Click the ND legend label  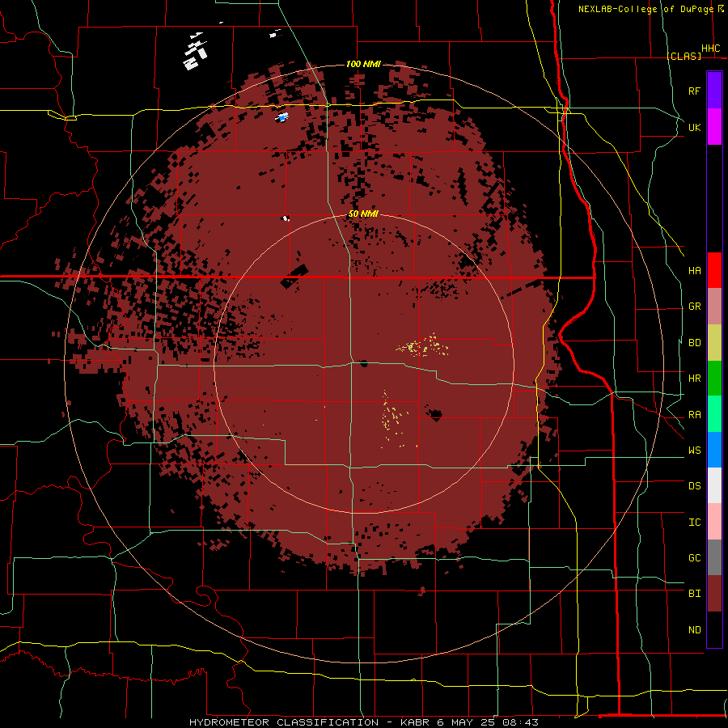click(694, 630)
